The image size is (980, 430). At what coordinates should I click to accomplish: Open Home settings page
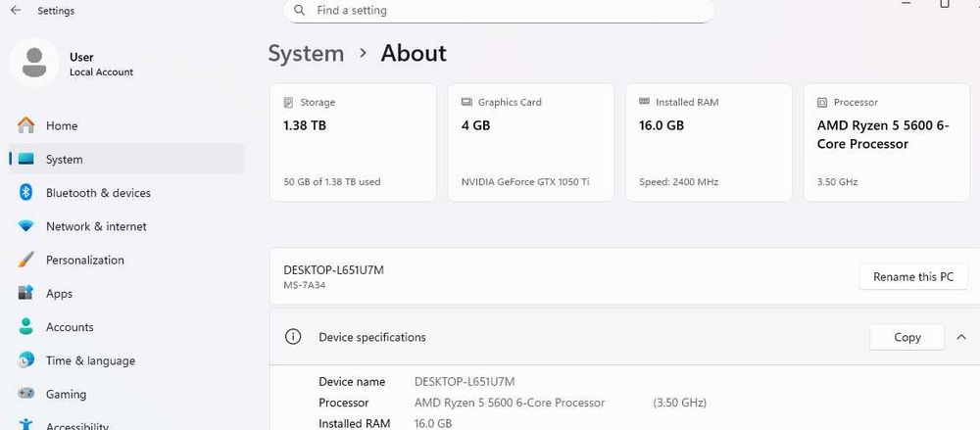click(126, 125)
